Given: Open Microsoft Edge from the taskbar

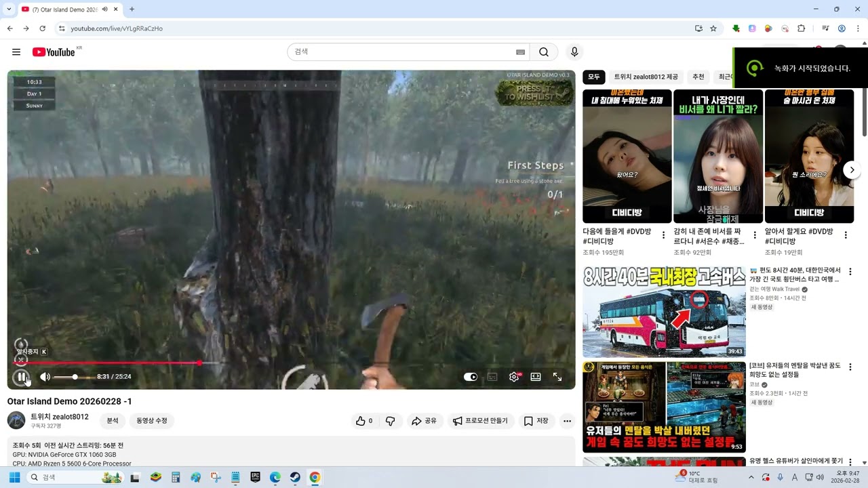Looking at the screenshot, I should click(x=275, y=477).
